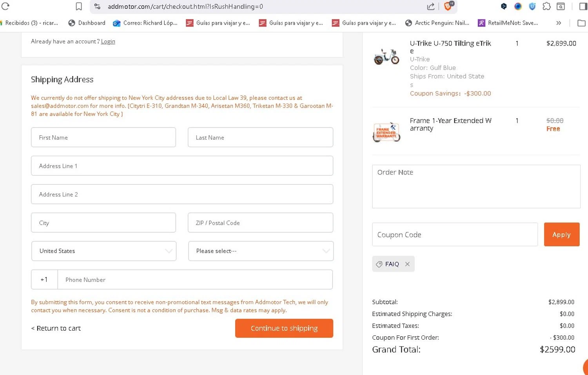Open the RetailMeNot: Save... bookmark
The width and height of the screenshot is (588, 375).
508,23
